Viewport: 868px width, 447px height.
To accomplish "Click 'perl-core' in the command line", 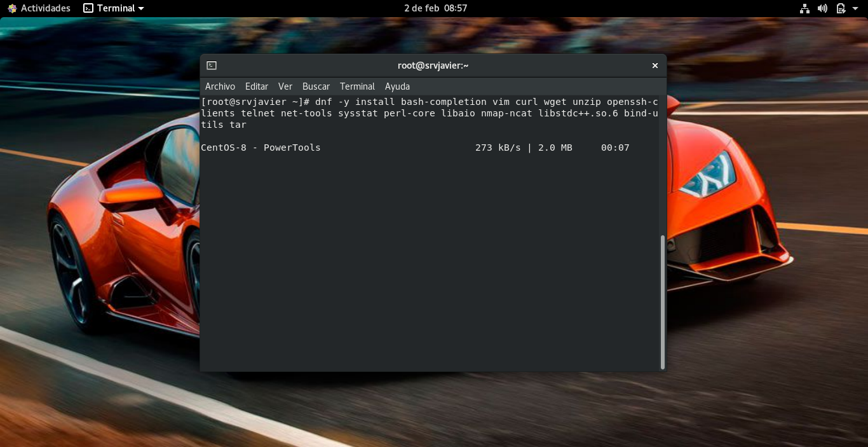I will point(409,113).
